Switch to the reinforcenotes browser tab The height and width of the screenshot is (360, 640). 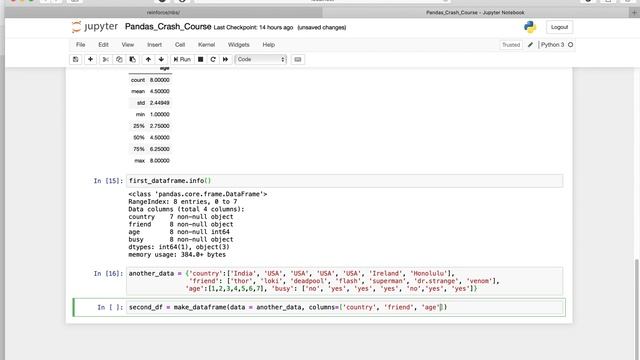point(163,13)
